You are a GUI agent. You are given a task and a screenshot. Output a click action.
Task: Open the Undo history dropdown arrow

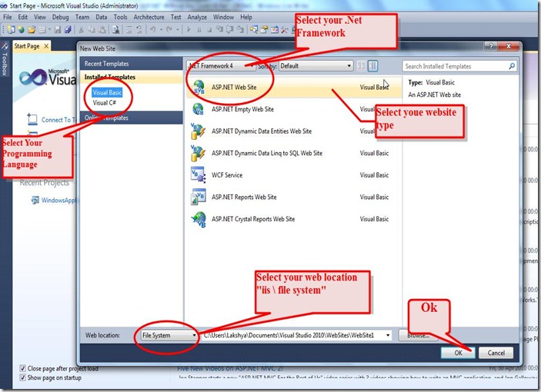[161, 30]
